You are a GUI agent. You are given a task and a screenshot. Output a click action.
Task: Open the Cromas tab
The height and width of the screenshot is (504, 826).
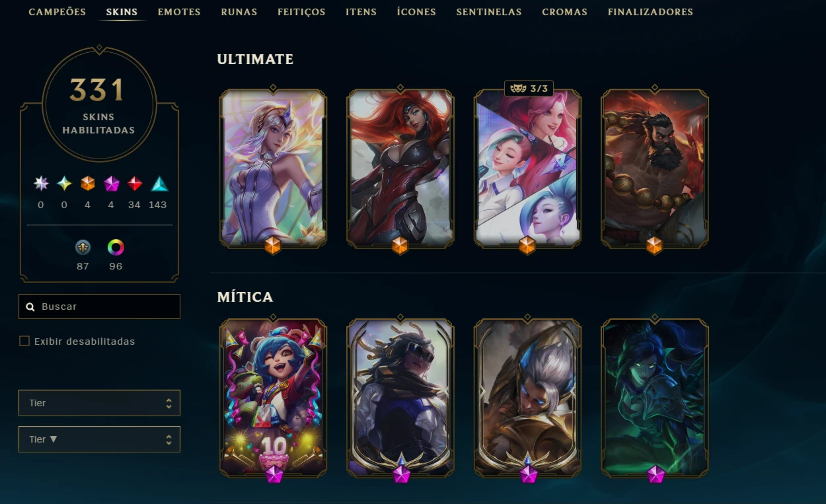tap(564, 12)
